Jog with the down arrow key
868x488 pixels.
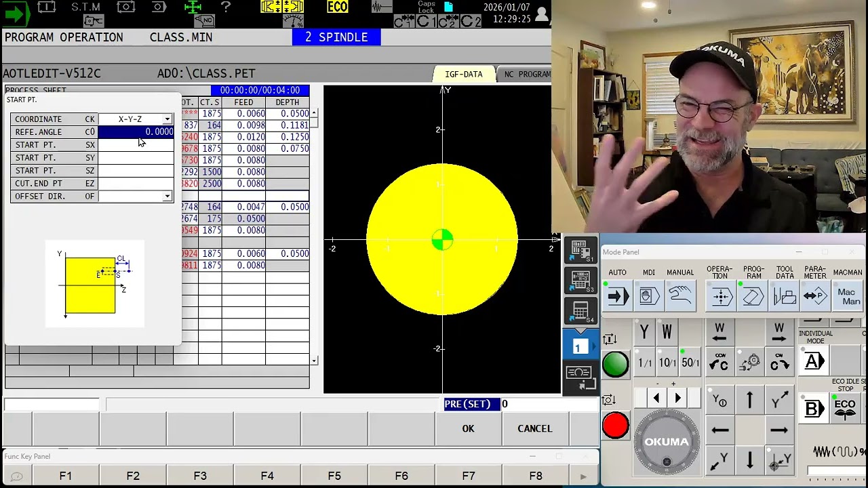coord(749,460)
